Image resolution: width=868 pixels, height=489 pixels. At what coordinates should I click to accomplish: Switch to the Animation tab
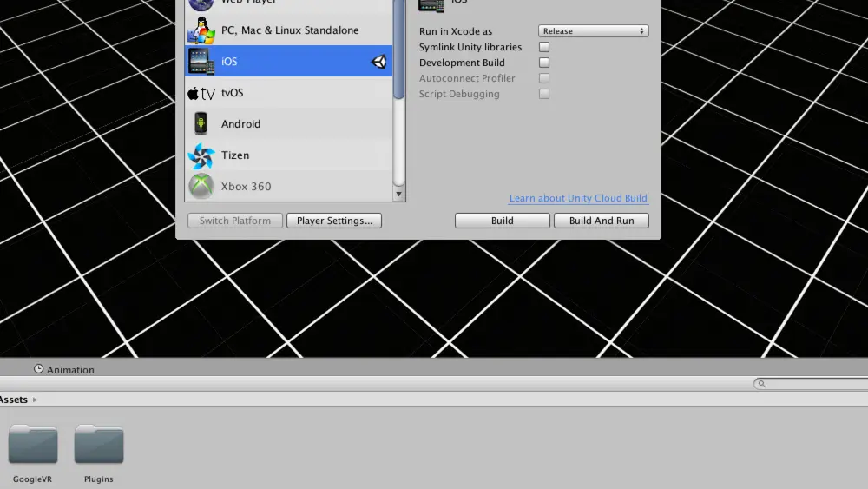click(64, 369)
